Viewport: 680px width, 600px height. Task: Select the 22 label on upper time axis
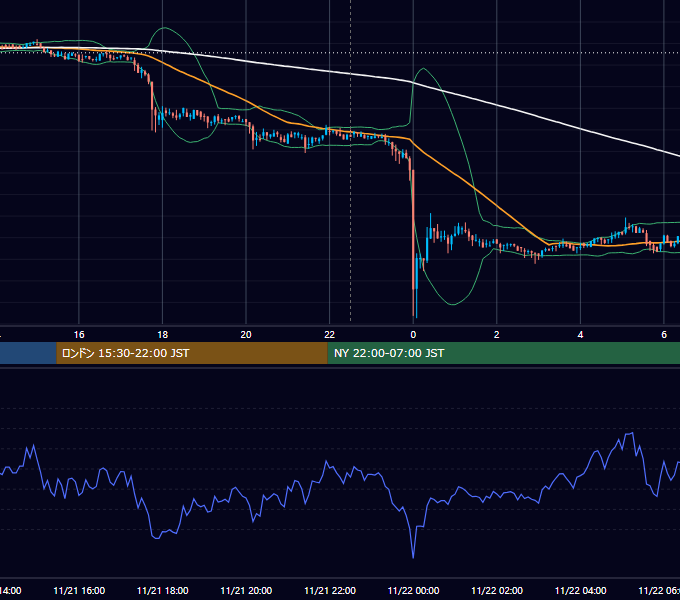(330, 335)
